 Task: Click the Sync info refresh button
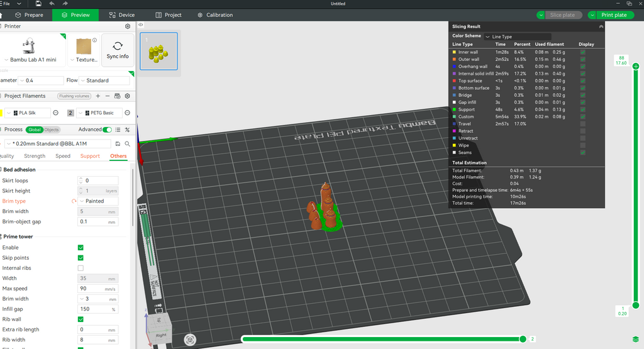point(118,50)
